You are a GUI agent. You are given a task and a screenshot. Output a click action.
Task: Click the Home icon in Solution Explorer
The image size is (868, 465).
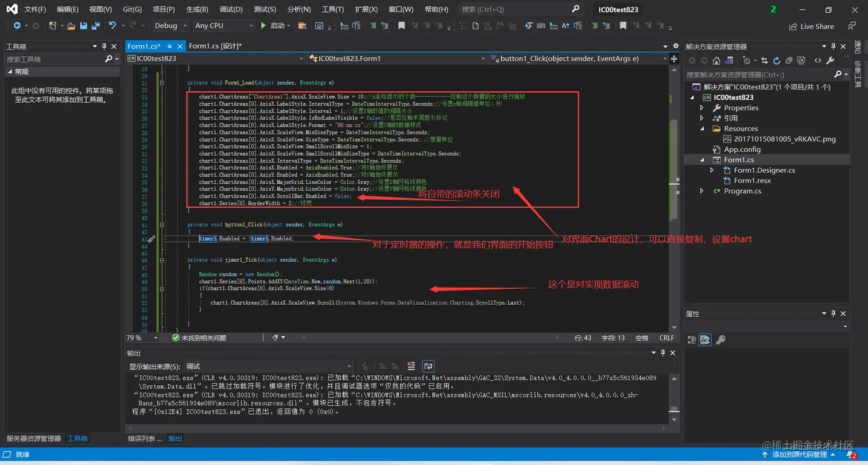click(716, 60)
